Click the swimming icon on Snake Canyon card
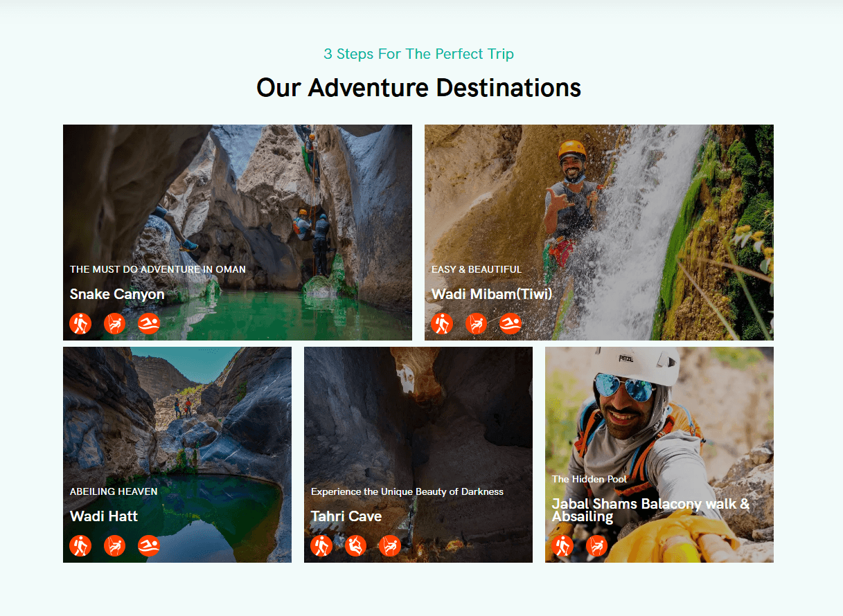Screen dimensions: 843x616 (149, 323)
